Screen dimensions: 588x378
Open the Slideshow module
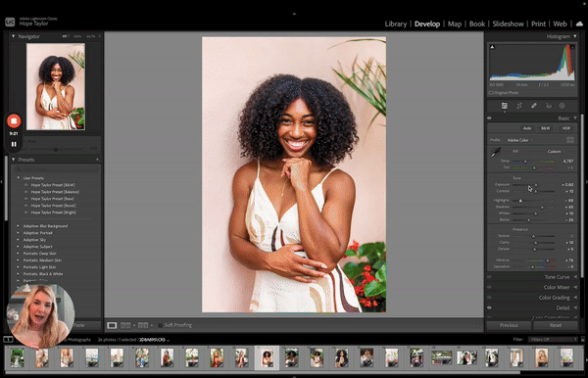click(x=508, y=24)
